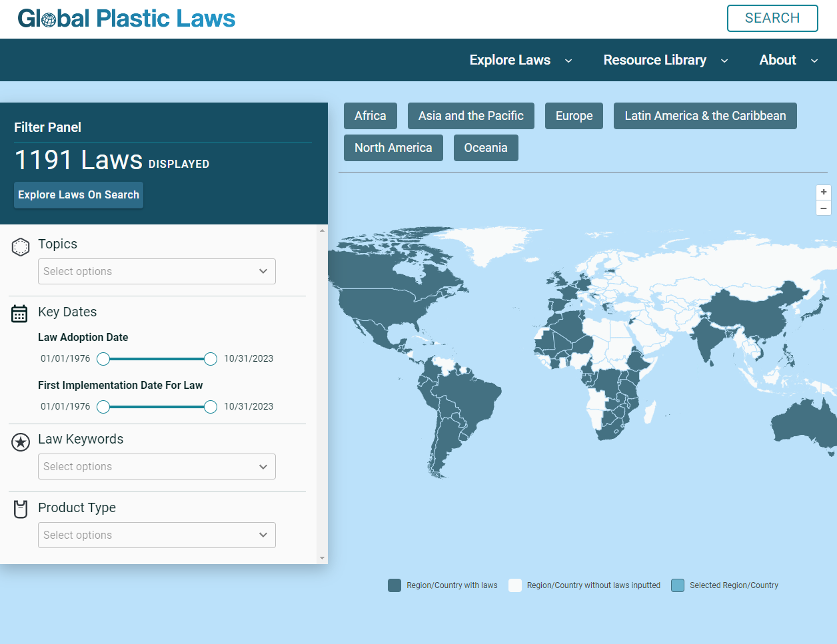This screenshot has height=644, width=837.
Task: Click the Topics hexagon icon
Action: (21, 247)
